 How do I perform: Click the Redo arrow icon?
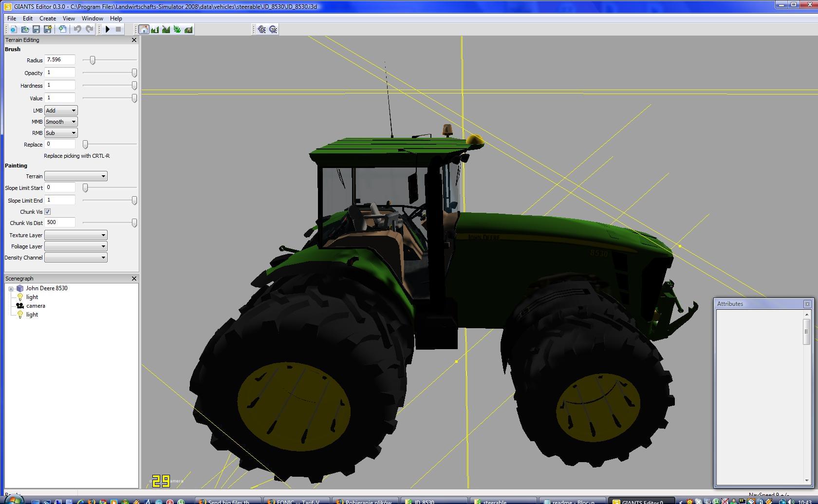(x=89, y=30)
